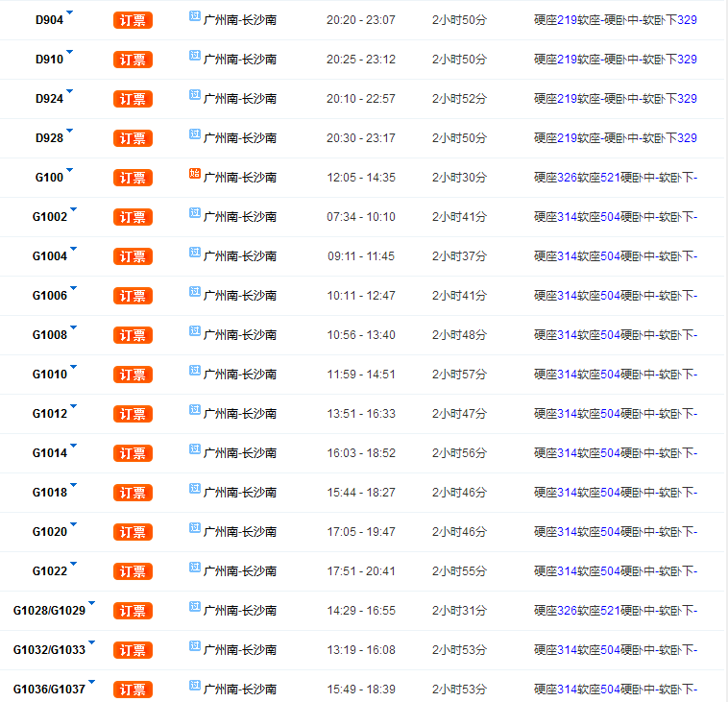Click the pass-through icon in the G1018 row
Screen dimensions: 728x702
(x=195, y=490)
